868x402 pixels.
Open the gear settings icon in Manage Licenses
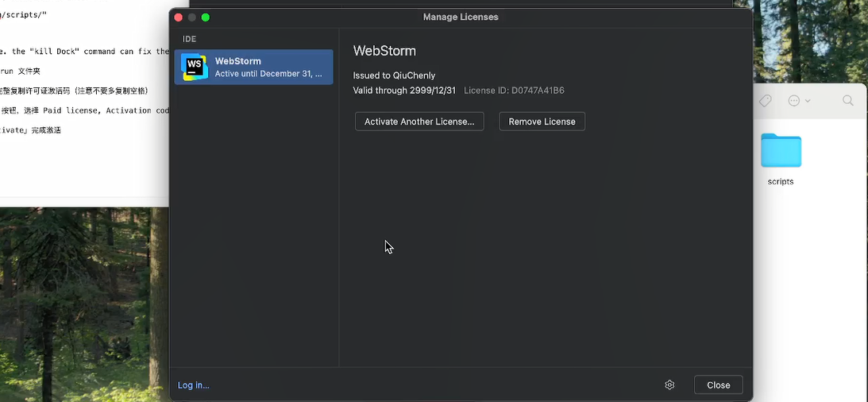(x=669, y=385)
